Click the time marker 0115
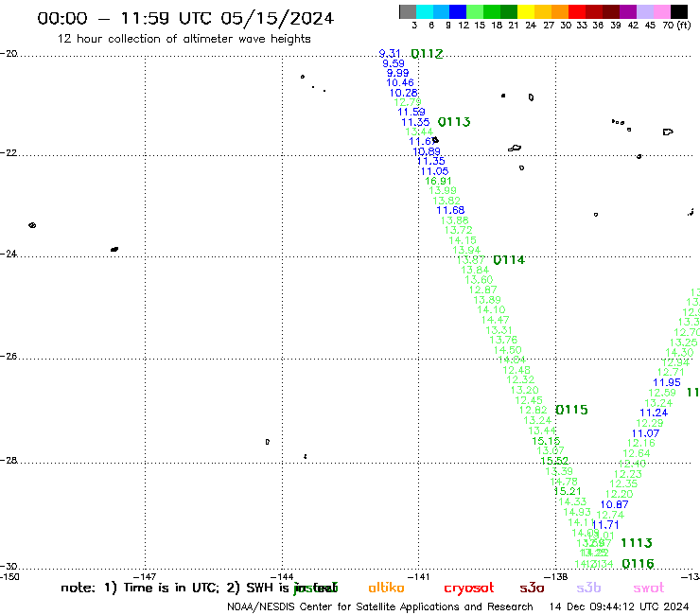Image resolution: width=700 pixels, height=615 pixels. (x=571, y=410)
